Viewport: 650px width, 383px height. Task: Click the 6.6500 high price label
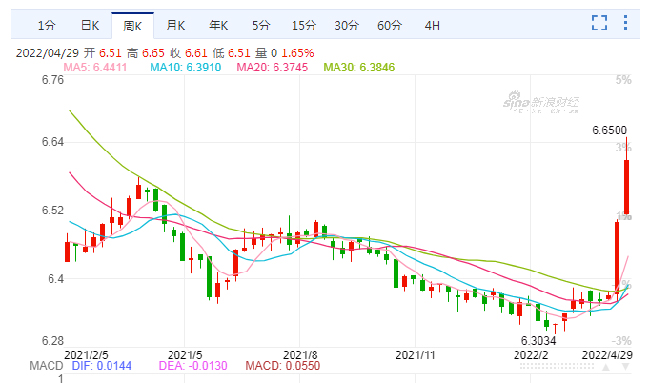click(609, 130)
